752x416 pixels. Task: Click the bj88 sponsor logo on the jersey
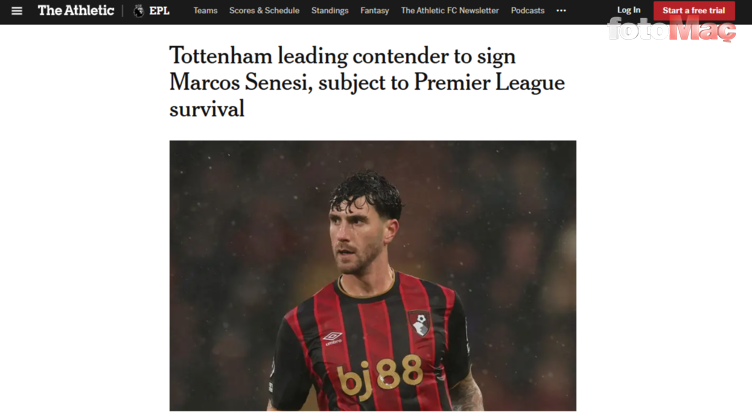point(380,377)
